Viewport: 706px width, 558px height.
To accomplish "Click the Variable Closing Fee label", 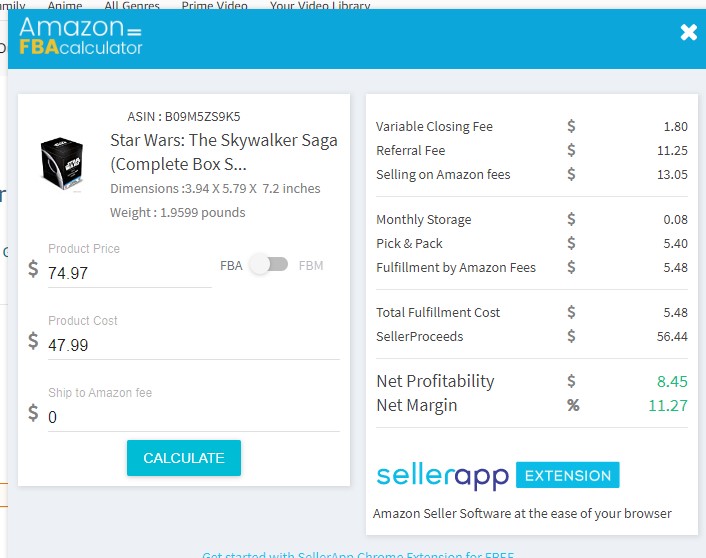I will tap(434, 127).
